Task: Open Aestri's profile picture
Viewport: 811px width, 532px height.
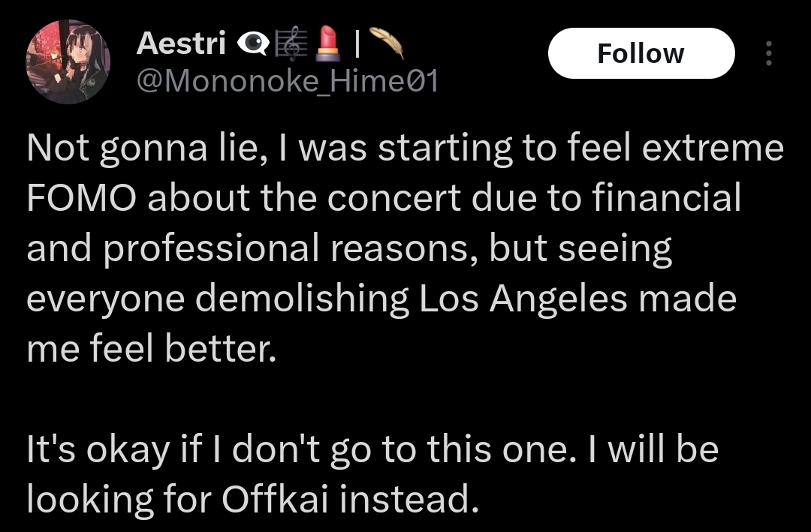Action: click(x=68, y=62)
